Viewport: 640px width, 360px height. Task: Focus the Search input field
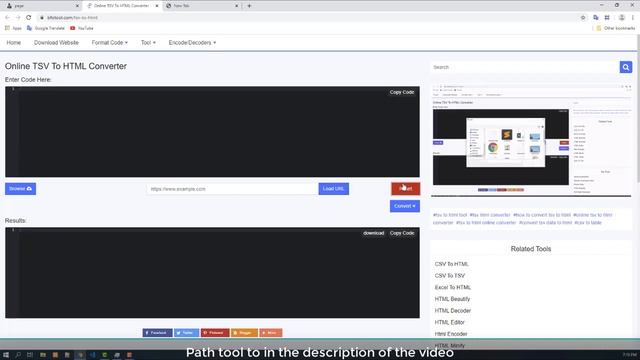(525, 67)
